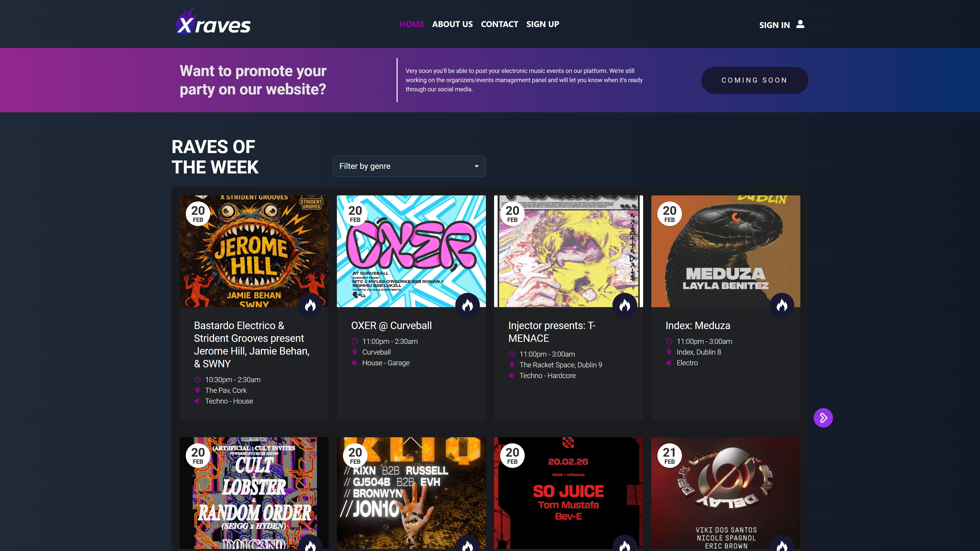Open the Delay event poster
Screen dimensions: 980x551
(726, 493)
